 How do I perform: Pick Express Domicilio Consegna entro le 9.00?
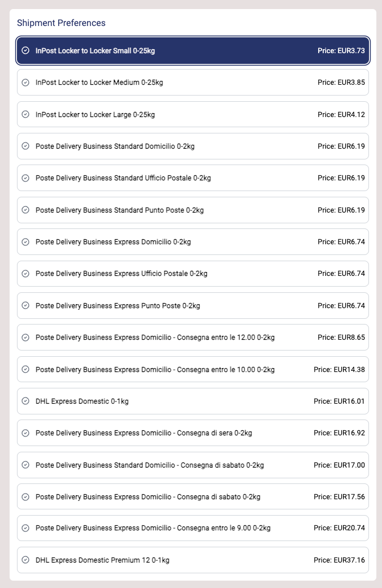(153, 528)
